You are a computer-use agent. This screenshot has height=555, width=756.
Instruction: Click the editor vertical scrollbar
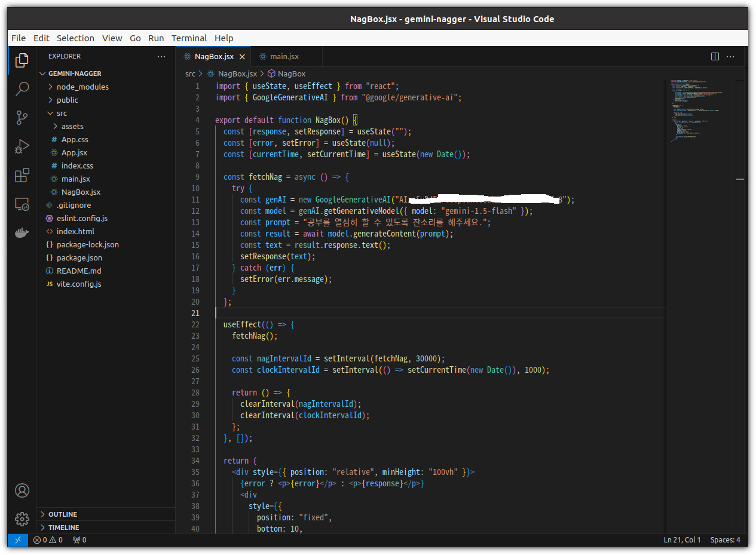[740, 305]
